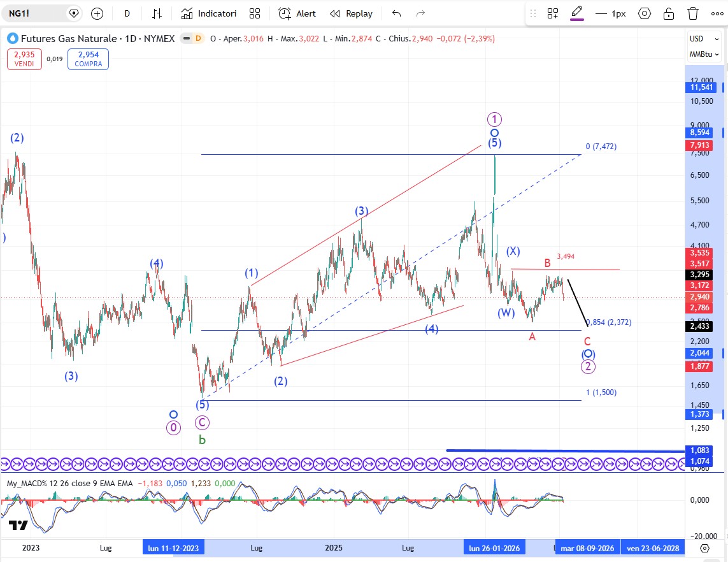Select the red C wave label
The height and width of the screenshot is (562, 728).
coord(587,342)
